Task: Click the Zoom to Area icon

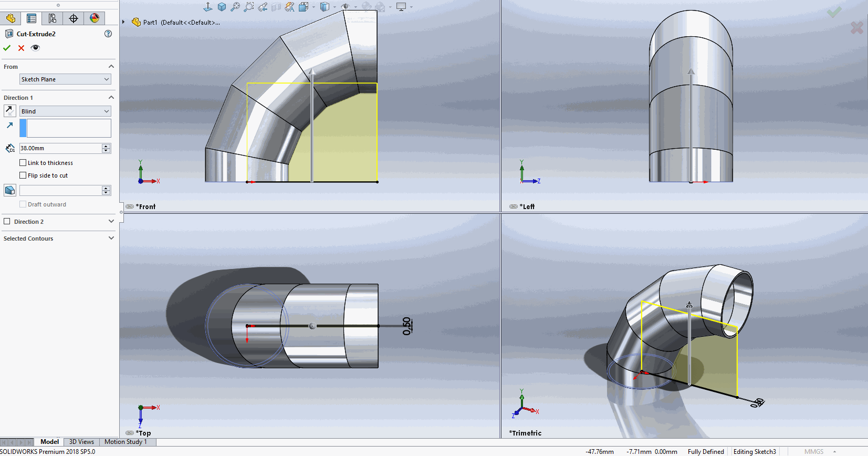Action: (249, 7)
